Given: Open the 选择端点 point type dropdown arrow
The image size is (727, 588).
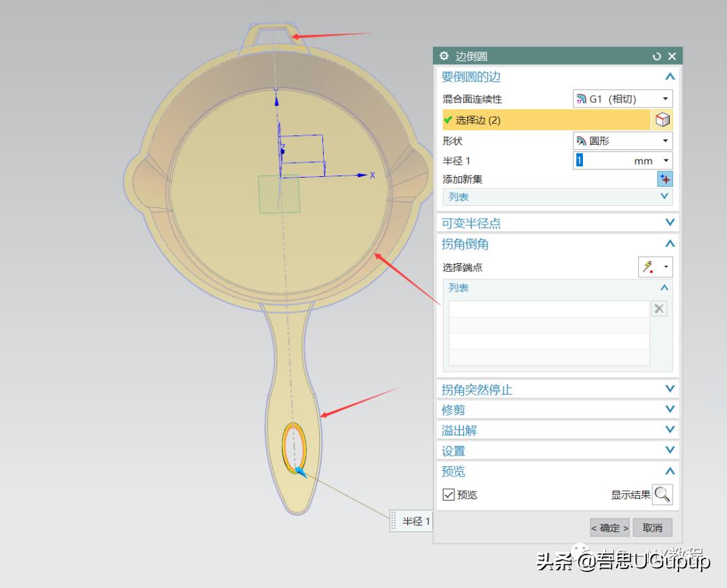Looking at the screenshot, I should click(666, 267).
